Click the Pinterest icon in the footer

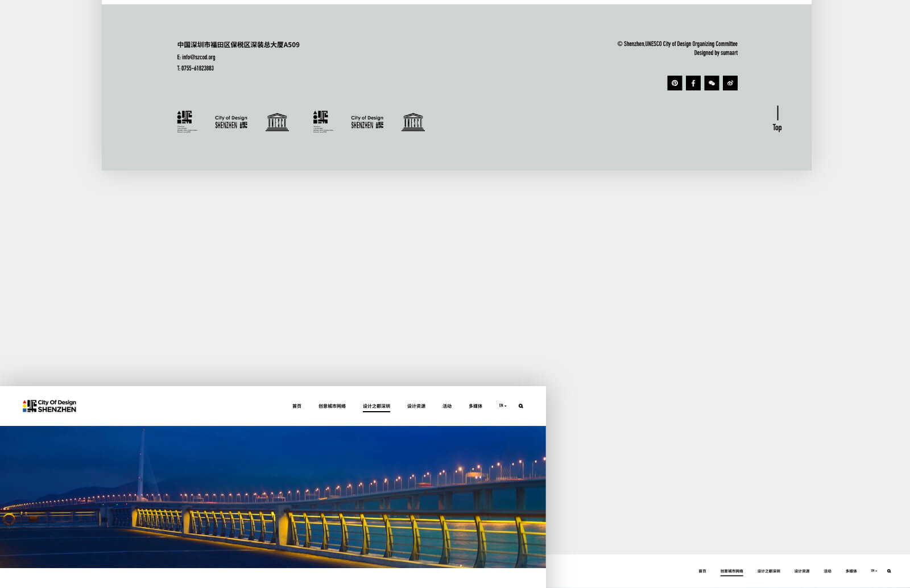point(675,83)
